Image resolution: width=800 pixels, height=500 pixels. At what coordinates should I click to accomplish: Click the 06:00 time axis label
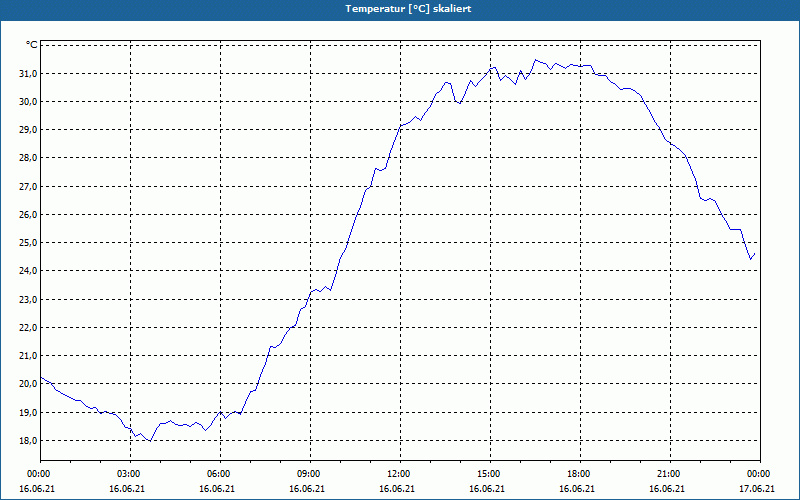[219, 474]
